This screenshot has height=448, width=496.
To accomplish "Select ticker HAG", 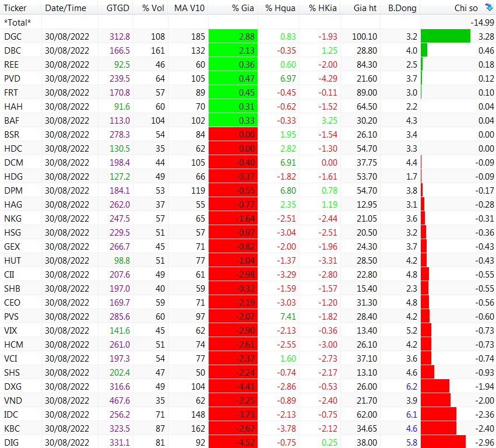I will 13,205.
